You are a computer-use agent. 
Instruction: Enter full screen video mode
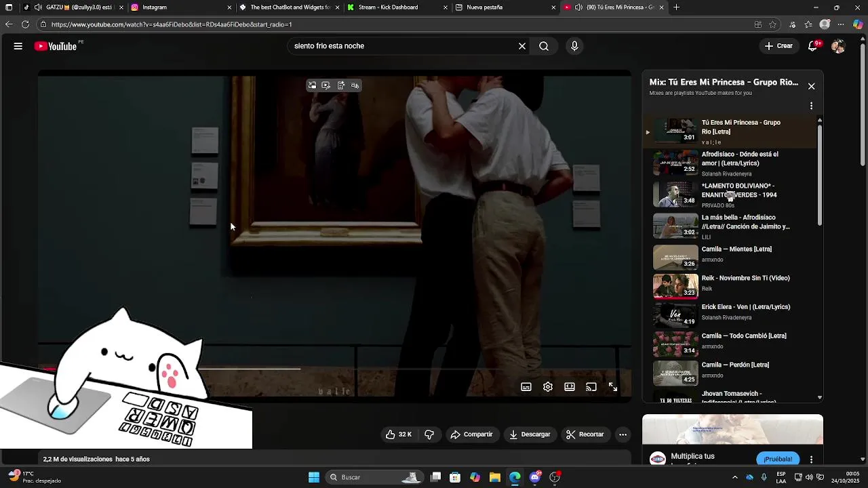pyautogui.click(x=613, y=387)
